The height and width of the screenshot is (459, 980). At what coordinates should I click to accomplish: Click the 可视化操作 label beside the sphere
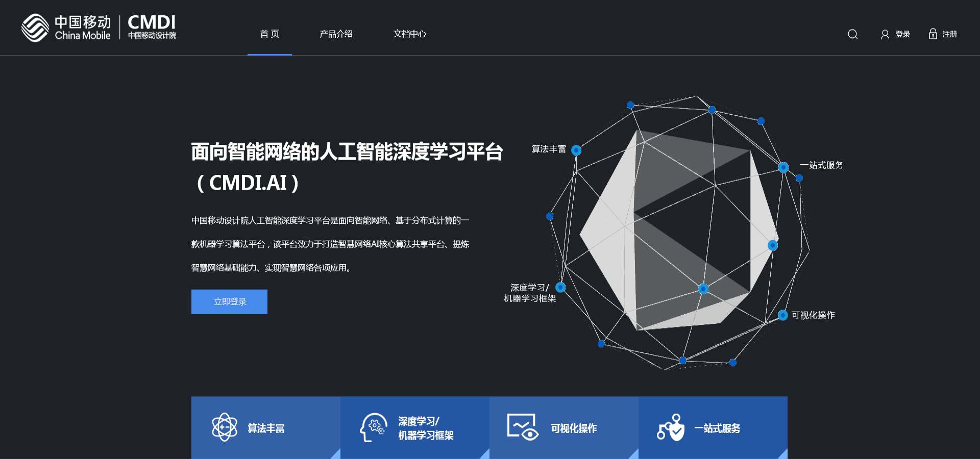click(813, 315)
